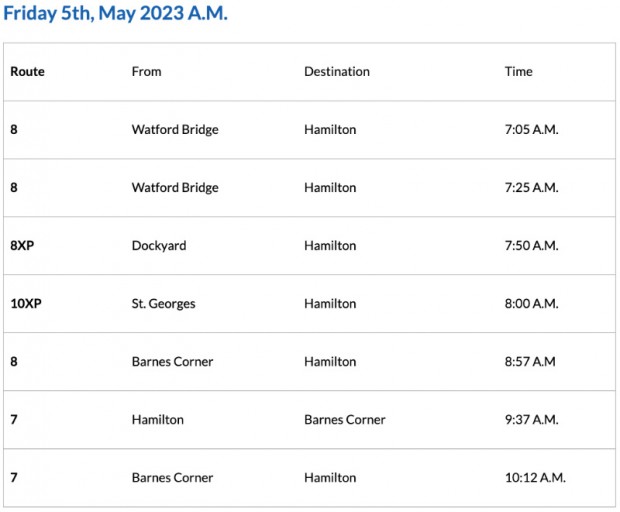Select the 10XP route cell
This screenshot has width=620, height=512.
(26, 304)
